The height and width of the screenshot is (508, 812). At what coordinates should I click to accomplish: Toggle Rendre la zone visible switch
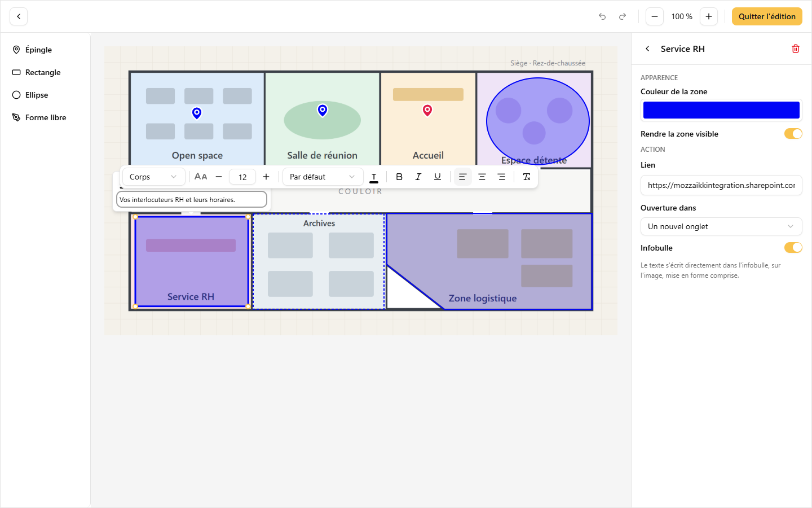pyautogui.click(x=793, y=134)
